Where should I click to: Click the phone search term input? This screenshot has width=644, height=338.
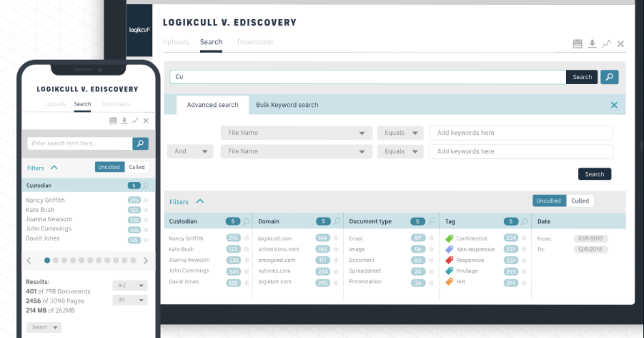[x=80, y=143]
